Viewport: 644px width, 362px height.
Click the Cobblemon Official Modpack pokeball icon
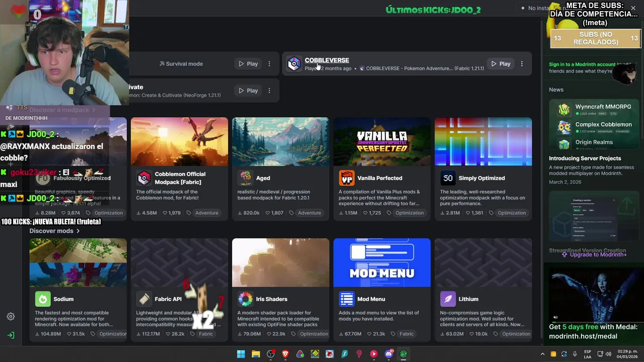click(144, 178)
